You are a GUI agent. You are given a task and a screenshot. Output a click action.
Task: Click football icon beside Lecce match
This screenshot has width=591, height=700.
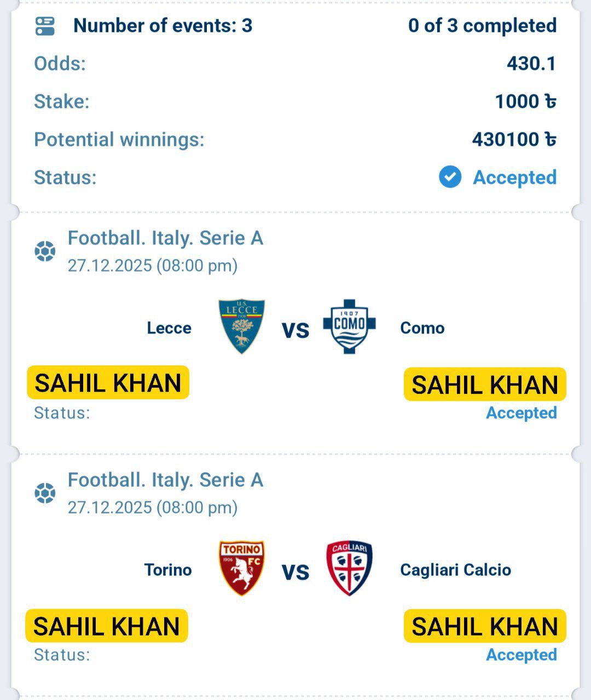click(x=45, y=252)
